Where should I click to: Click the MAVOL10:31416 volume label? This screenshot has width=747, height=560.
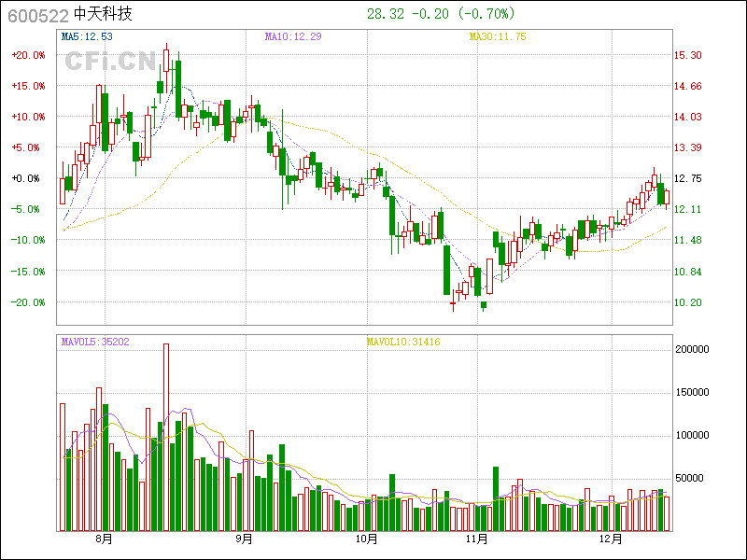[402, 342]
